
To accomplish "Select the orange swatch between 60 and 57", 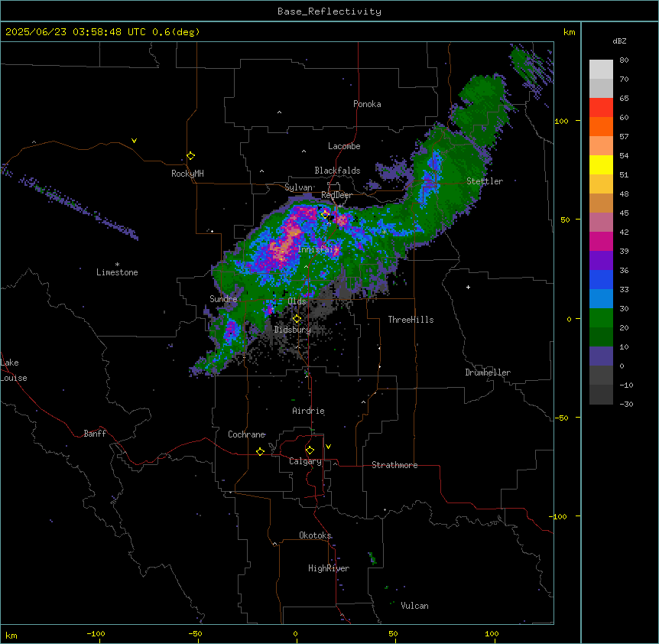I will tap(601, 126).
